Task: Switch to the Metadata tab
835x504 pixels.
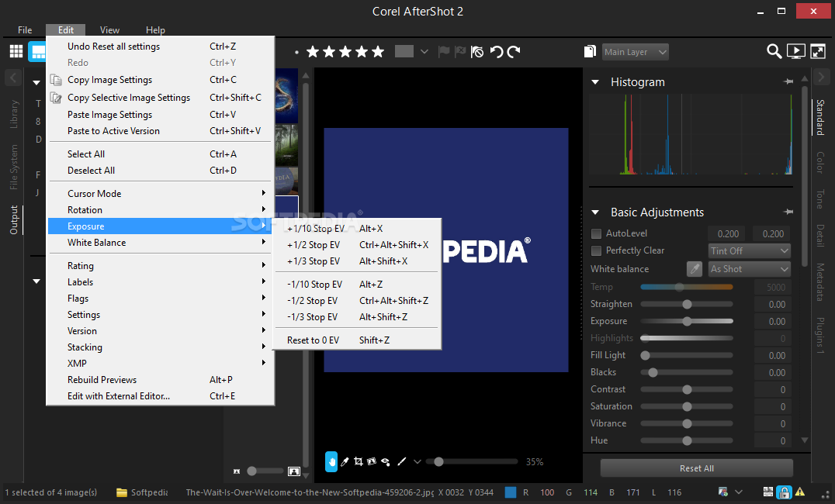Action: 820,282
